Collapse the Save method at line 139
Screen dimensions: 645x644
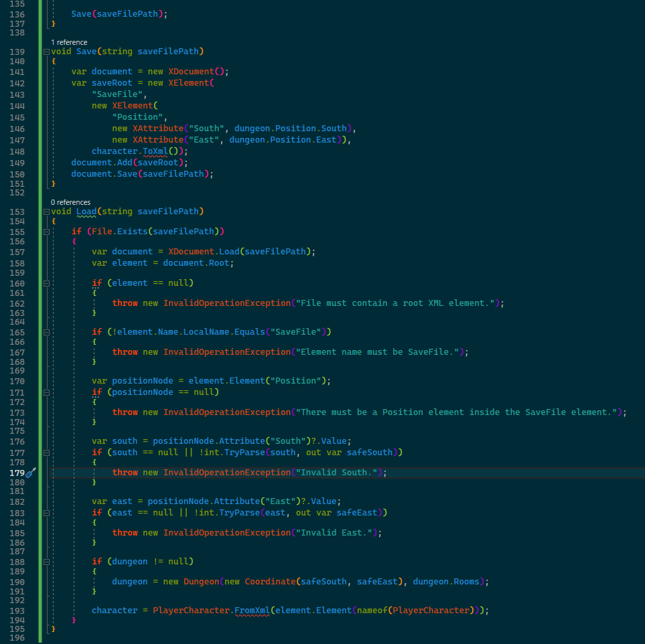pos(46,52)
